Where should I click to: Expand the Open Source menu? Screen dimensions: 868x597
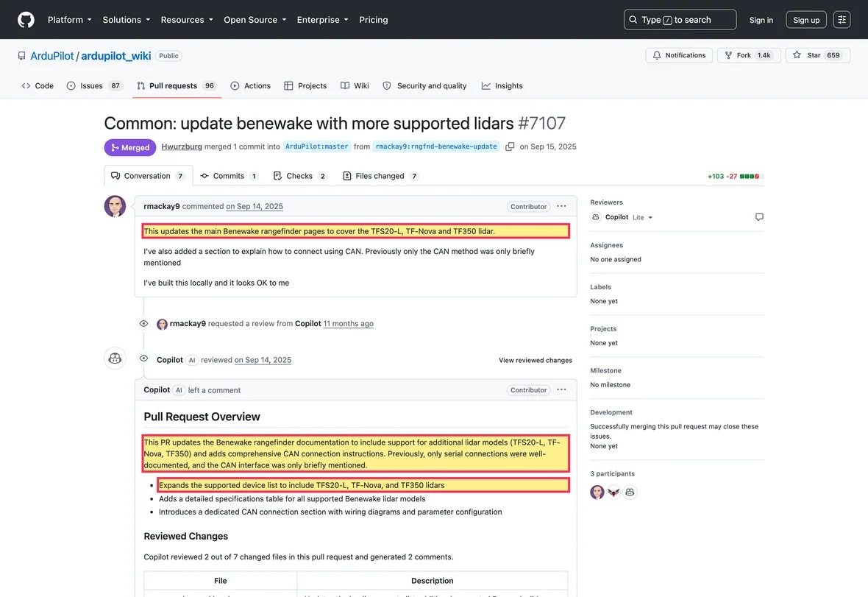pos(255,20)
